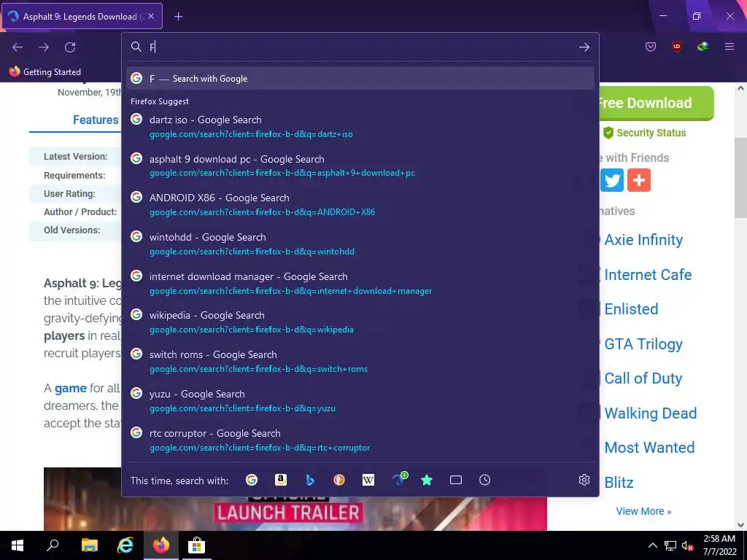
Task: Open the GTA Trilogy alternative link
Action: tap(643, 344)
